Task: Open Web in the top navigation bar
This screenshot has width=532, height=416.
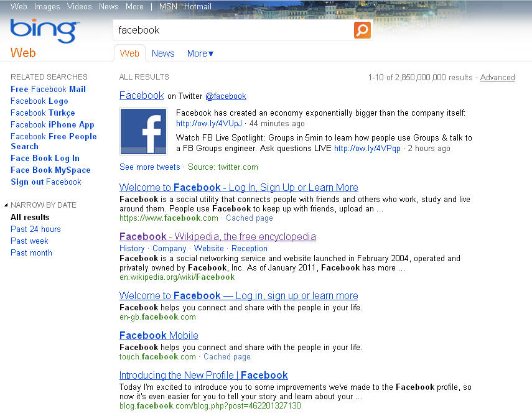Action: tap(19, 6)
